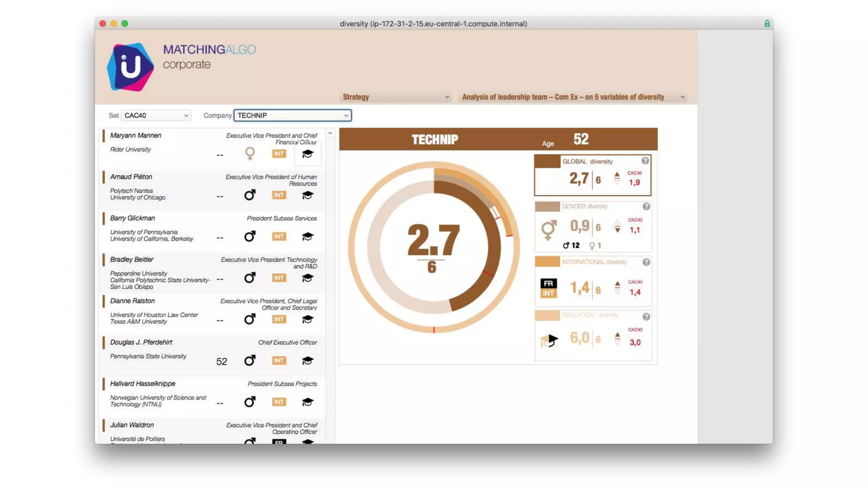Screen dimensions: 868x488
Task: Click Maryann Mannen's female gender icon
Action: pyautogui.click(x=250, y=153)
